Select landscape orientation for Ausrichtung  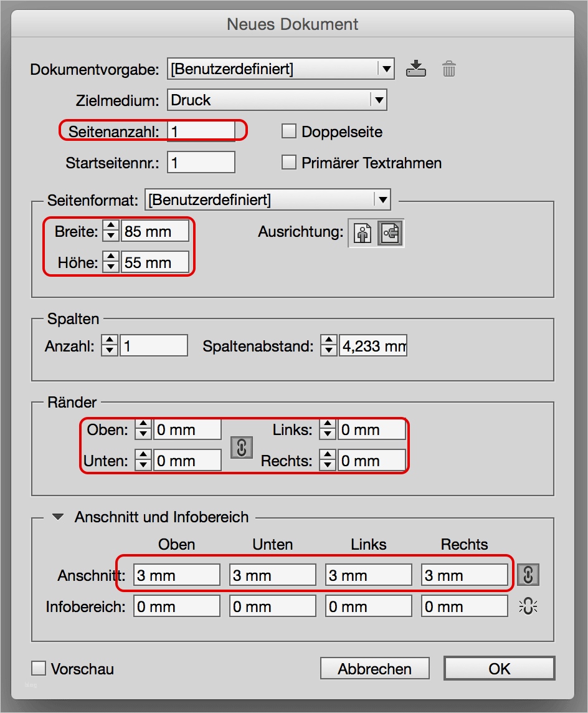click(x=390, y=233)
